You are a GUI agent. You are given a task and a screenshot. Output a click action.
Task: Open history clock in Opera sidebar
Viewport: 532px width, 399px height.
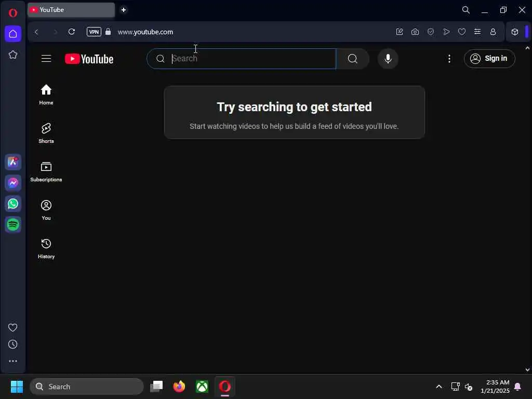13,344
